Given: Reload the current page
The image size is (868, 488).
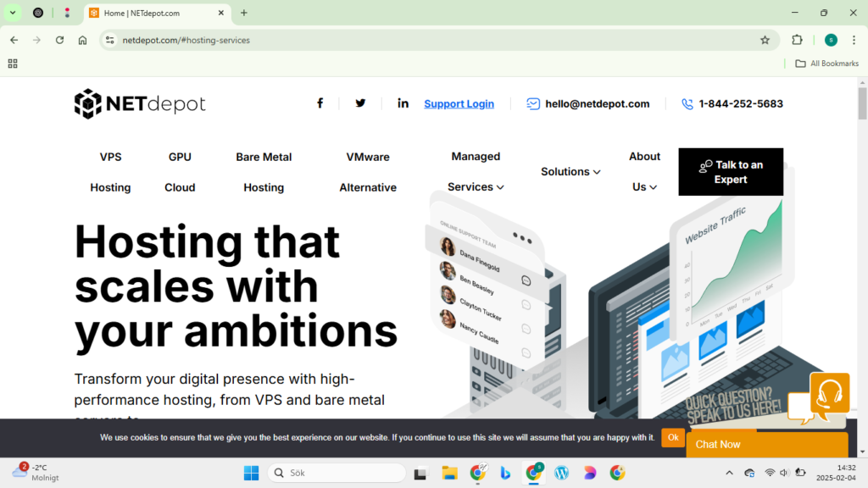Looking at the screenshot, I should point(60,40).
